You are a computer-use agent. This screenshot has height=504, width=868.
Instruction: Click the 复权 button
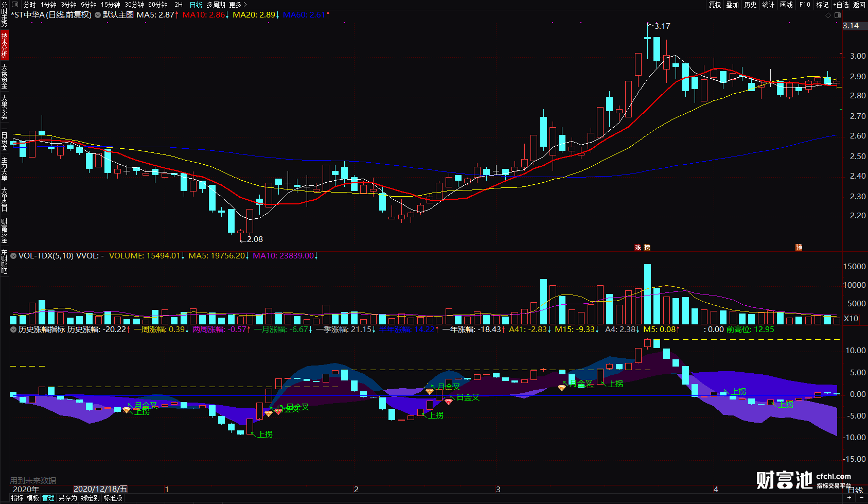point(715,5)
